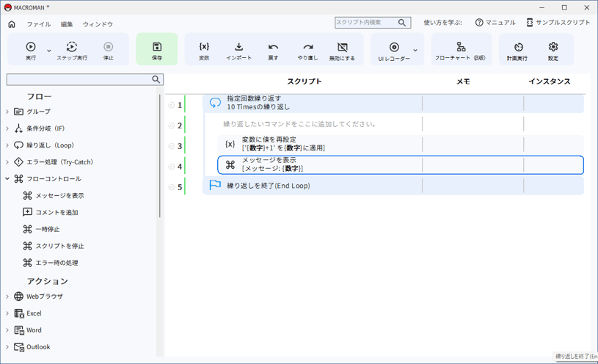Click the インポート import icon
Screen dimensions: 598x364
click(238, 49)
